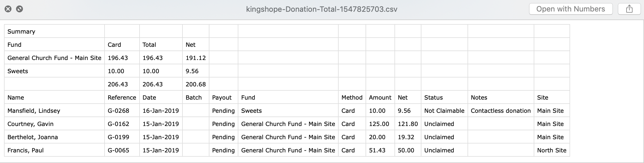The width and height of the screenshot is (644, 163).
Task: Open file with Numbers
Action: 571,9
